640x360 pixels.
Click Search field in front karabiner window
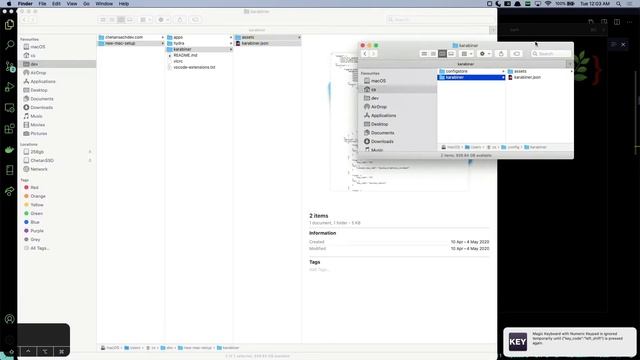coord(551,53)
